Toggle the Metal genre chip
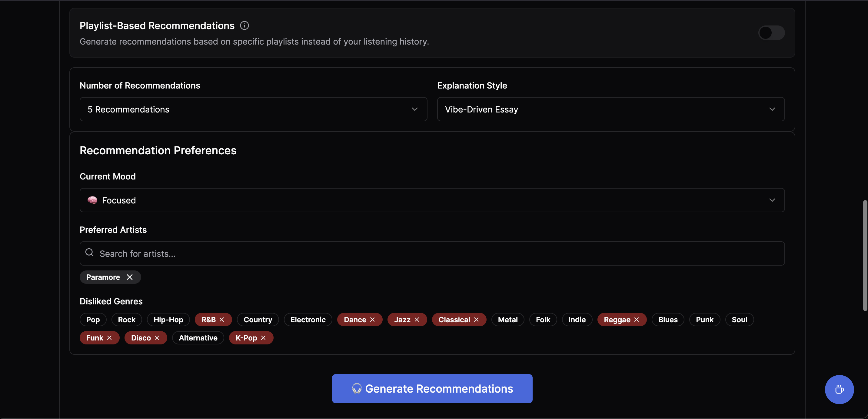 (507, 320)
